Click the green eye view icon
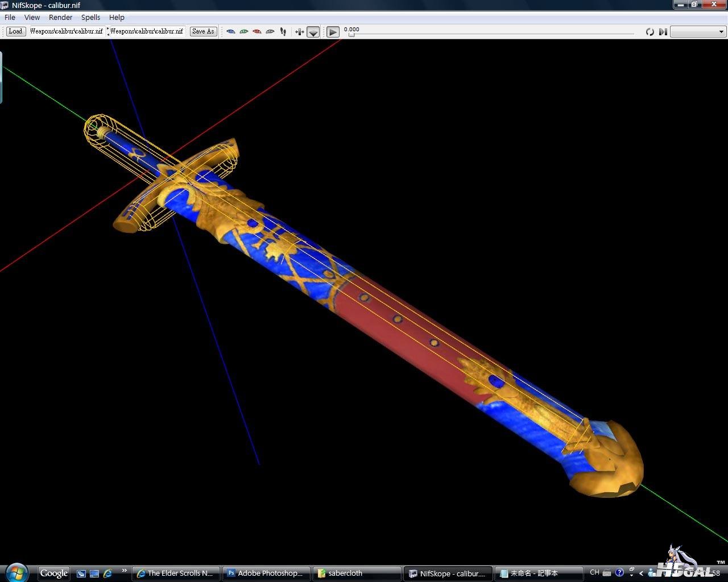Image resolution: width=728 pixels, height=582 pixels. (243, 31)
